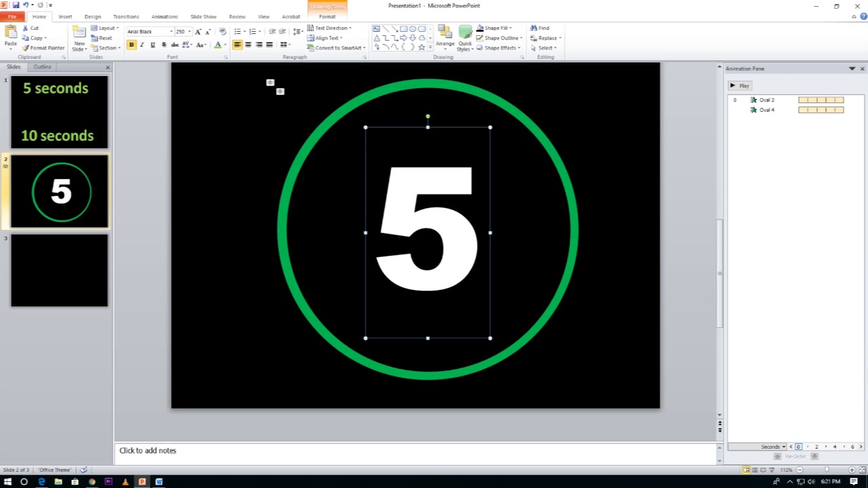Select slide 1 thumbnail with seconds text

tap(59, 112)
